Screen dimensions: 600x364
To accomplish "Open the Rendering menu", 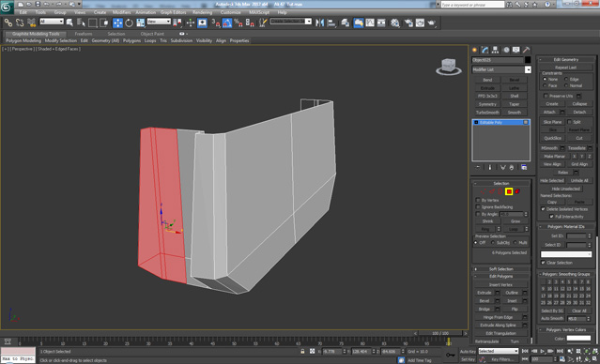I will [x=203, y=12].
